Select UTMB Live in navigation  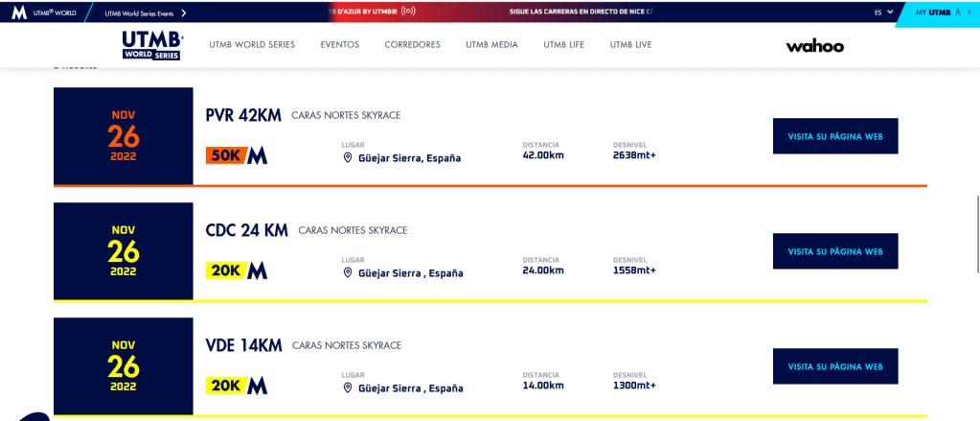pyautogui.click(x=630, y=45)
